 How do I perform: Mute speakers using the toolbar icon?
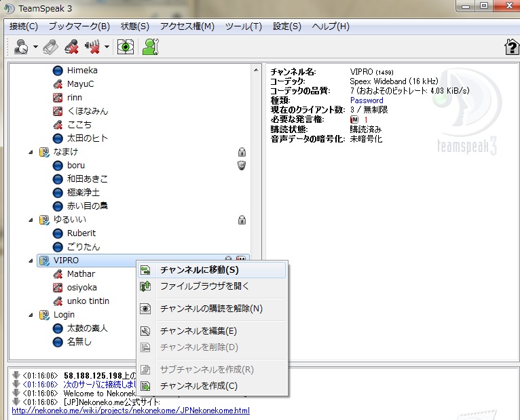pos(93,47)
